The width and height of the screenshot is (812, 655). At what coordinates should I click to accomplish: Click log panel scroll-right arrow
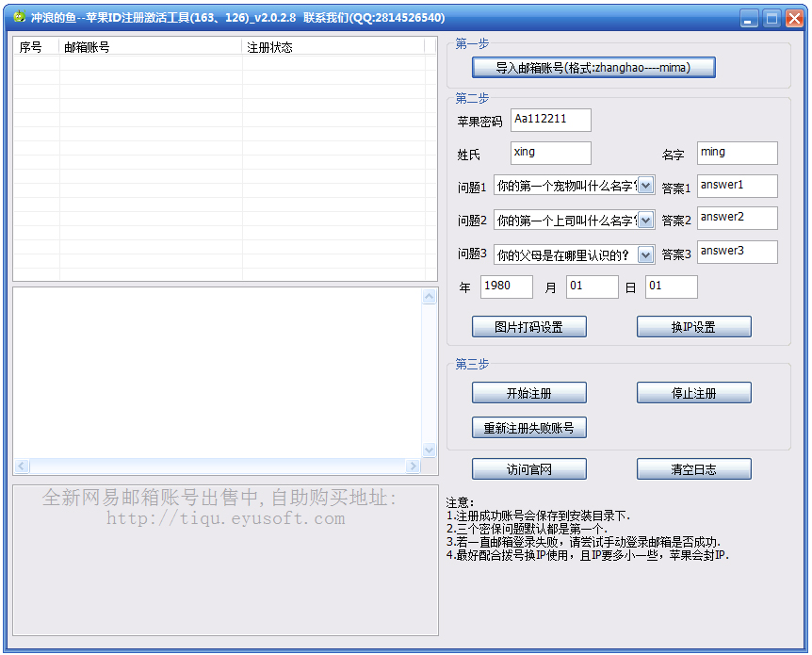[x=413, y=467]
